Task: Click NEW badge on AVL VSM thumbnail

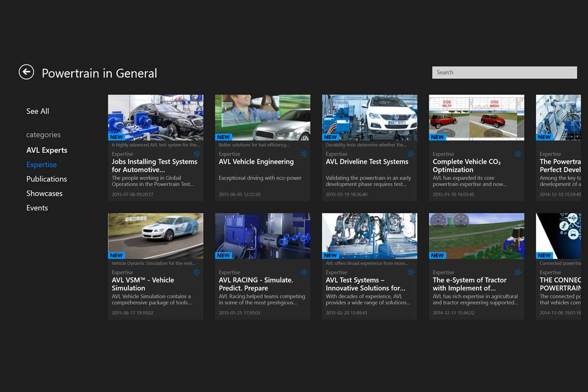Action: tap(117, 256)
